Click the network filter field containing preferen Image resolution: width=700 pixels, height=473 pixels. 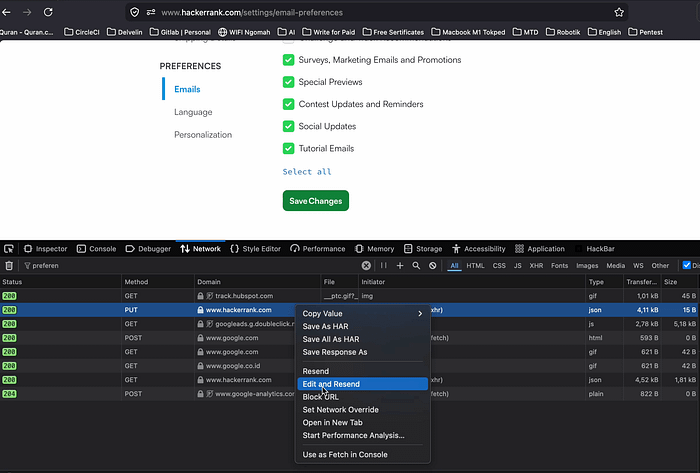(190, 266)
